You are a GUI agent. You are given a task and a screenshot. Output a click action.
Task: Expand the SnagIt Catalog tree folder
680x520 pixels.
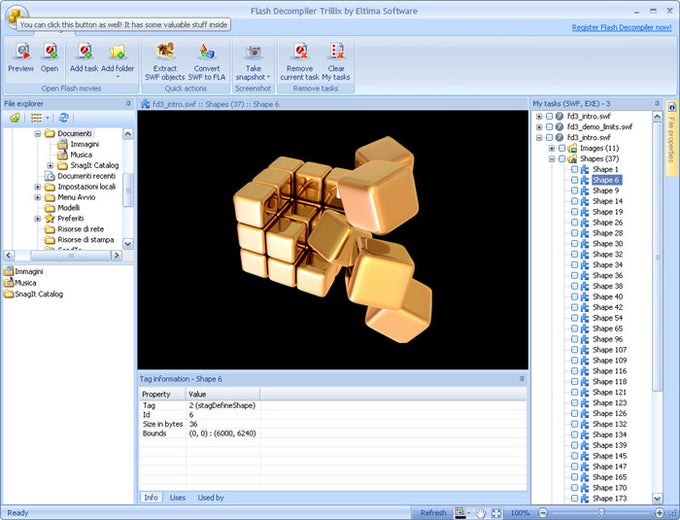50,165
